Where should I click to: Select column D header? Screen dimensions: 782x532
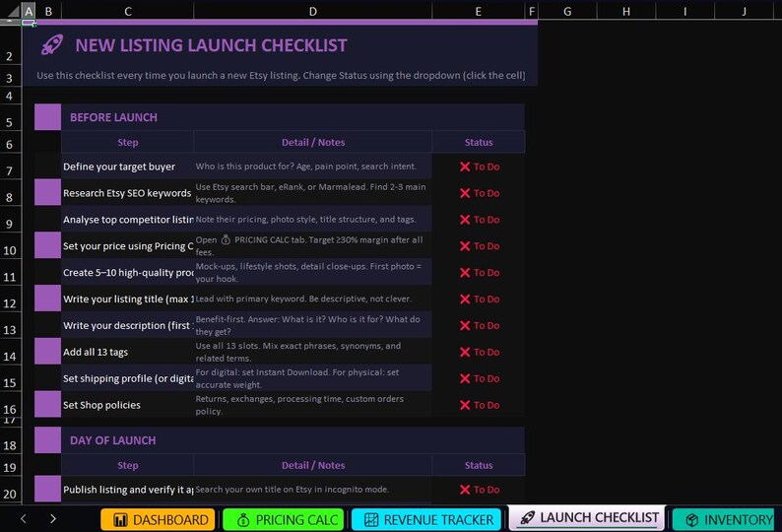pyautogui.click(x=312, y=11)
